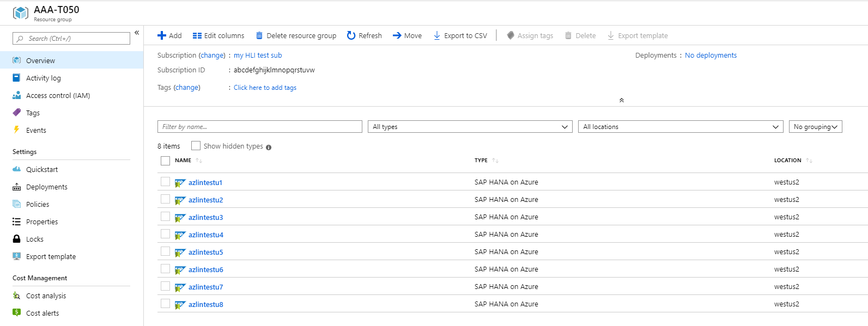Open the azlintestu3 resource link

(205, 217)
